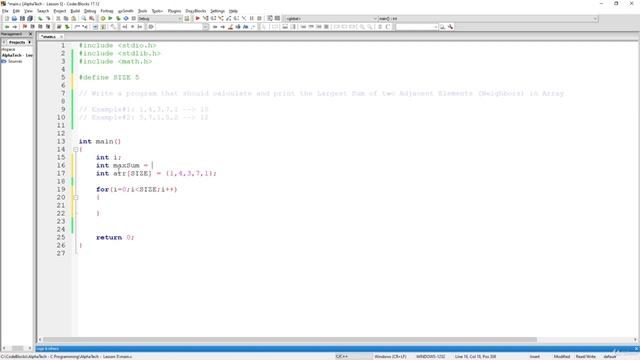Open the Debug menu
The image size is (640, 360).
[90, 11]
